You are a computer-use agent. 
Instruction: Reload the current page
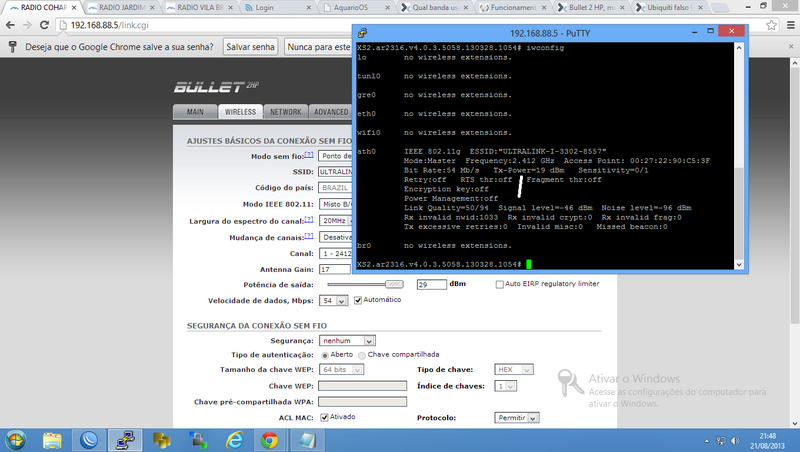[44, 25]
